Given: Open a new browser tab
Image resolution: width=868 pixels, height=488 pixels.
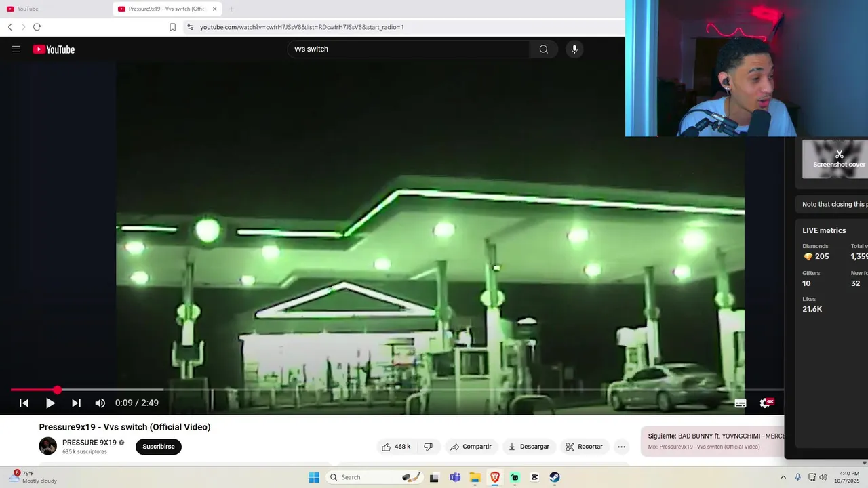Looking at the screenshot, I should point(231,9).
